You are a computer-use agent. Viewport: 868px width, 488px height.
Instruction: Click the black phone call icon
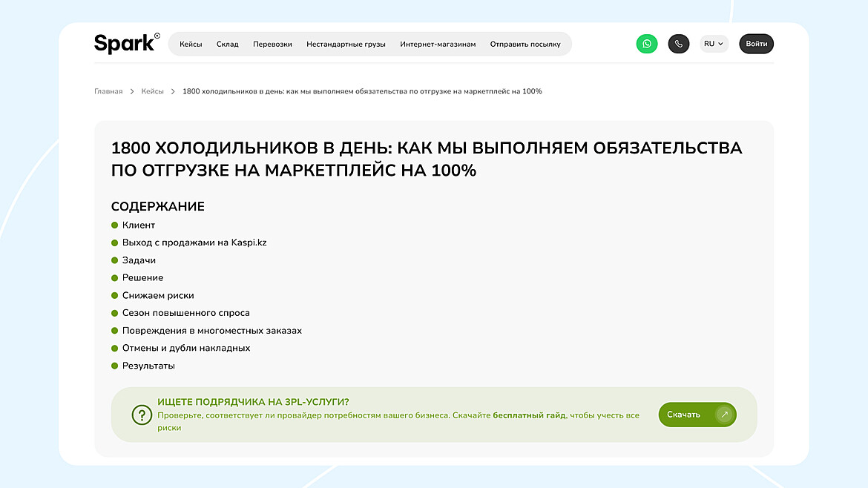point(679,44)
